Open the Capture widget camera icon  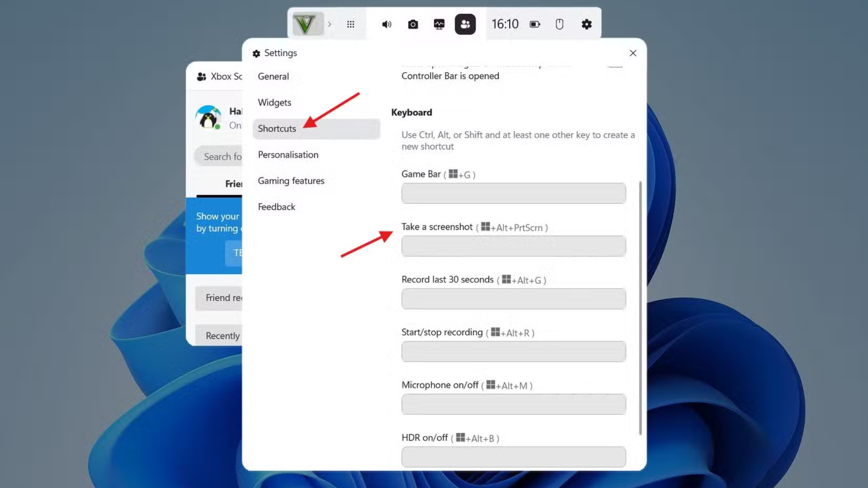point(413,24)
